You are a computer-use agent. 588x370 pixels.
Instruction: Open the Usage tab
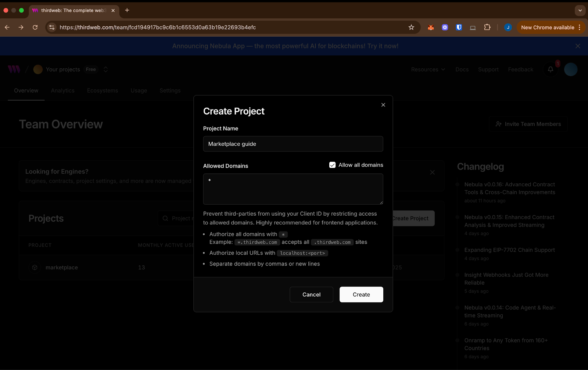pyautogui.click(x=139, y=90)
